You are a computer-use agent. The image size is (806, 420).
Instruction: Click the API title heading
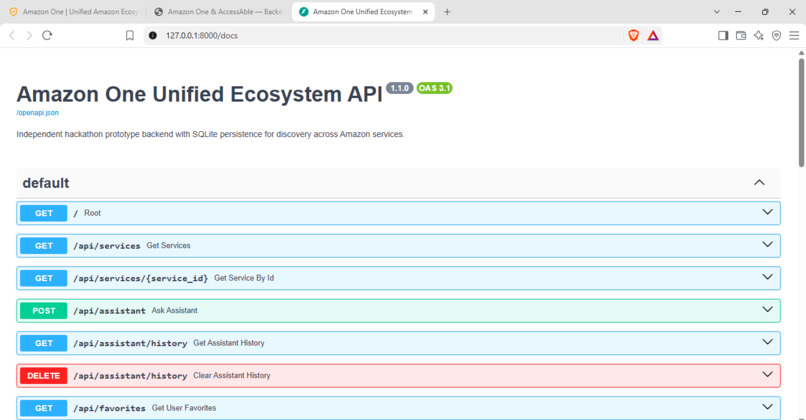[x=199, y=95]
